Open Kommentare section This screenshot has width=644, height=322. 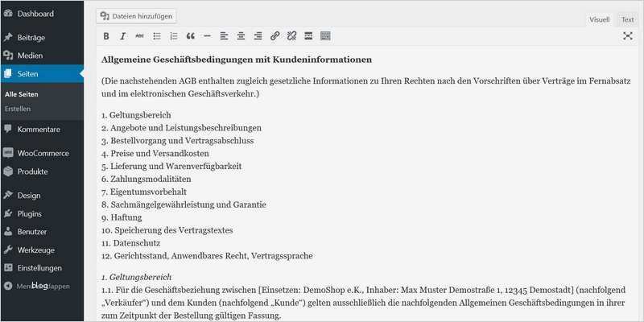point(39,130)
